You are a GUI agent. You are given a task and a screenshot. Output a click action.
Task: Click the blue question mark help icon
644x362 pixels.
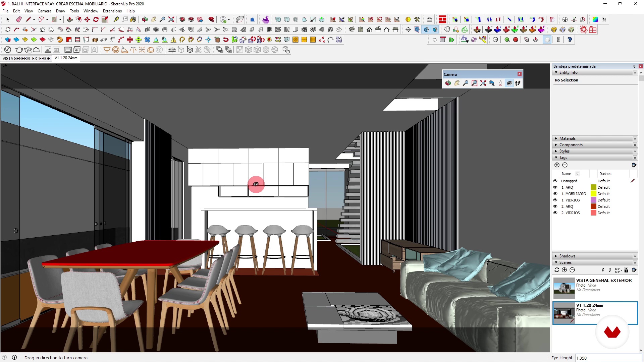570,40
